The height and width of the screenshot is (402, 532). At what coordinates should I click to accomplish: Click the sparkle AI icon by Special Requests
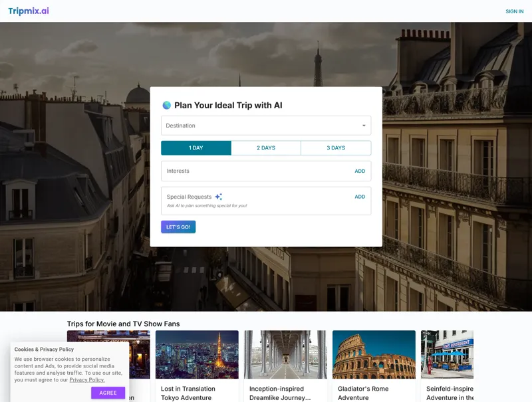tap(219, 197)
